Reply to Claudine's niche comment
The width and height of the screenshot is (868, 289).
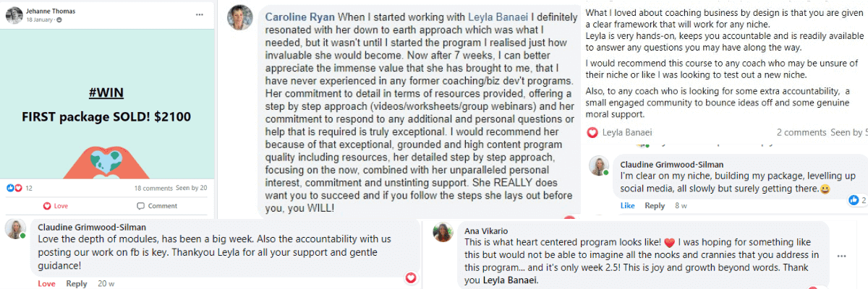pos(655,205)
